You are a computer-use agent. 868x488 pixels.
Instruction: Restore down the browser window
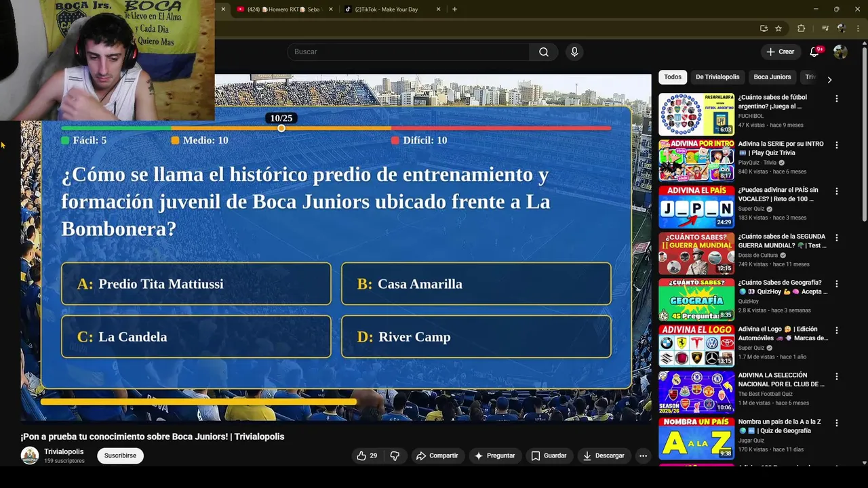pos(836,9)
